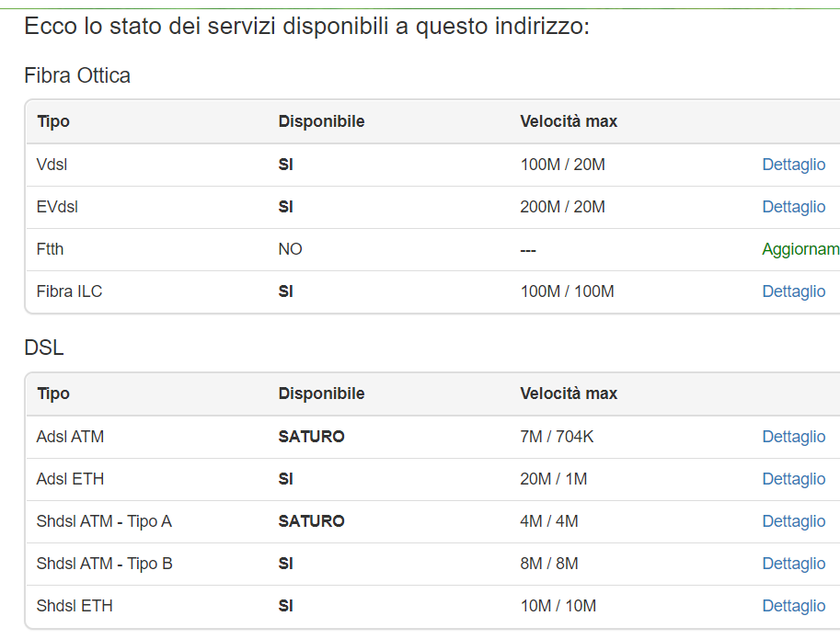Select Tipo header in Fibra Ottica table
The width and height of the screenshot is (840, 639).
tap(53, 121)
